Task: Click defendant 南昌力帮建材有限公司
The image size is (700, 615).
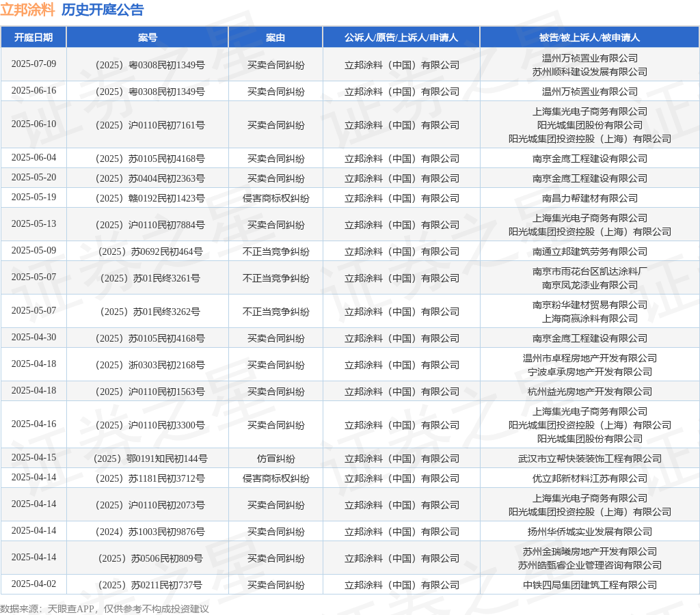Action: (590, 198)
